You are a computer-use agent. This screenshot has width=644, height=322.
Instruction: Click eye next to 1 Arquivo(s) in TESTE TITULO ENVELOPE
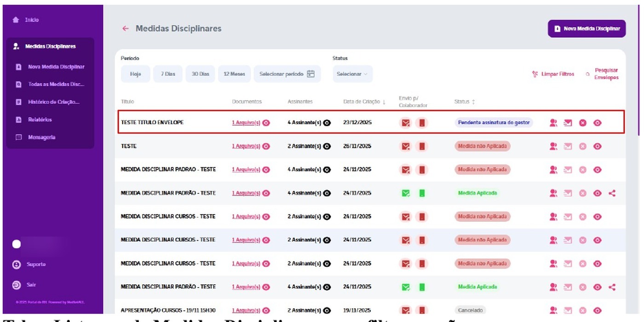(x=266, y=123)
